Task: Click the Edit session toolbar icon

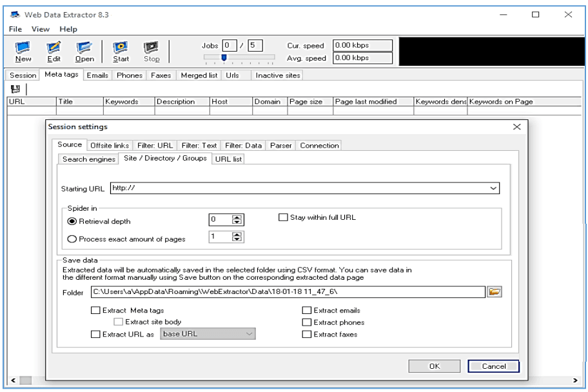Action: 54,48
